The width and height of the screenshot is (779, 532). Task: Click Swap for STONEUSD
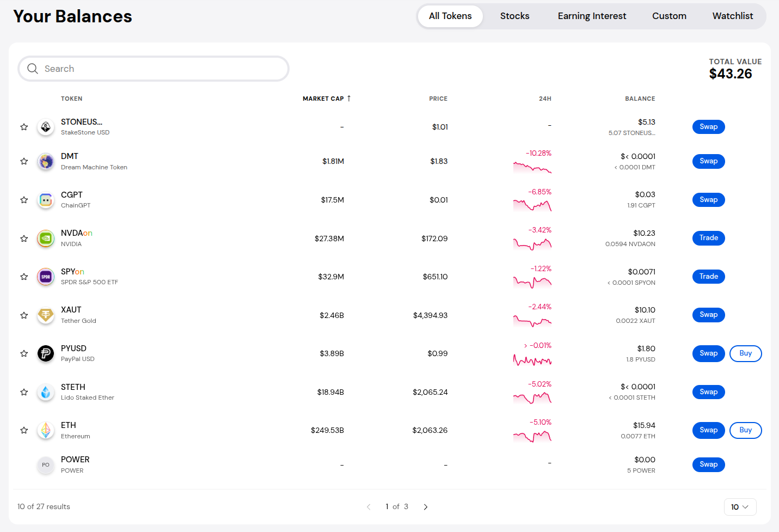(708, 127)
